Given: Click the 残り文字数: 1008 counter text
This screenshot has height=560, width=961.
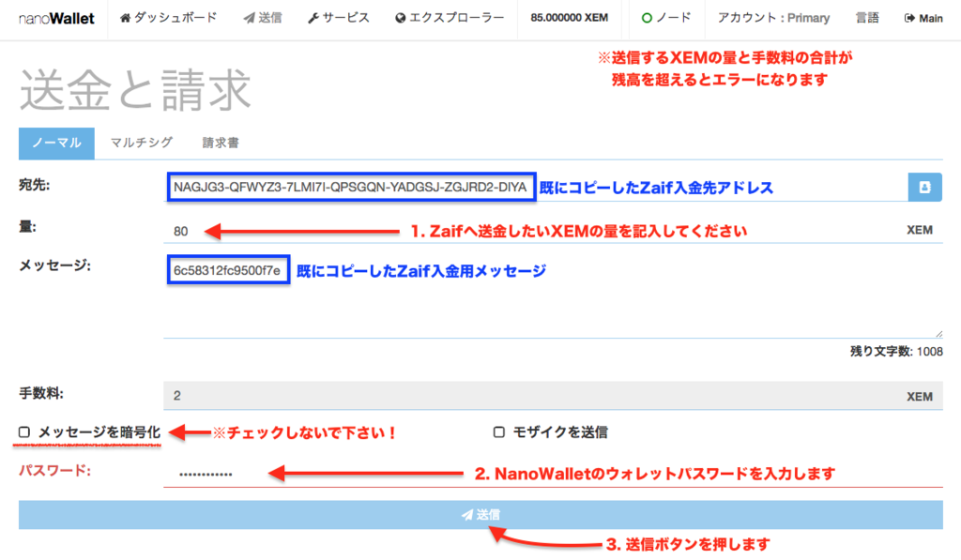Looking at the screenshot, I should pos(896,352).
